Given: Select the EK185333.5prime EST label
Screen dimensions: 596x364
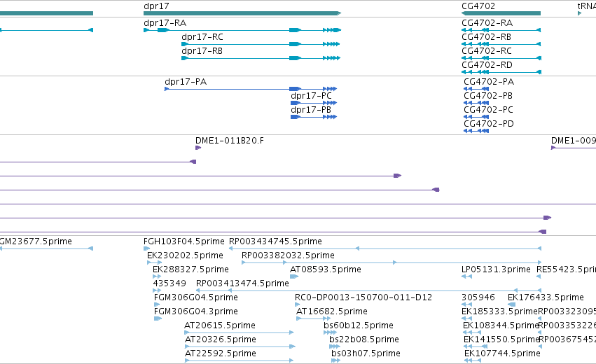Looking at the screenshot, I should pyautogui.click(x=500, y=312).
